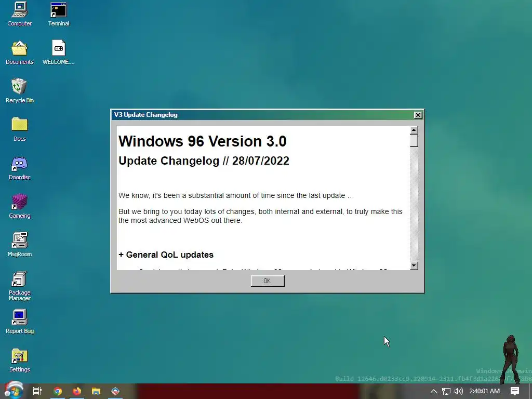Click the changelog scrollbar down arrow
The width and height of the screenshot is (532, 399).
(x=414, y=265)
